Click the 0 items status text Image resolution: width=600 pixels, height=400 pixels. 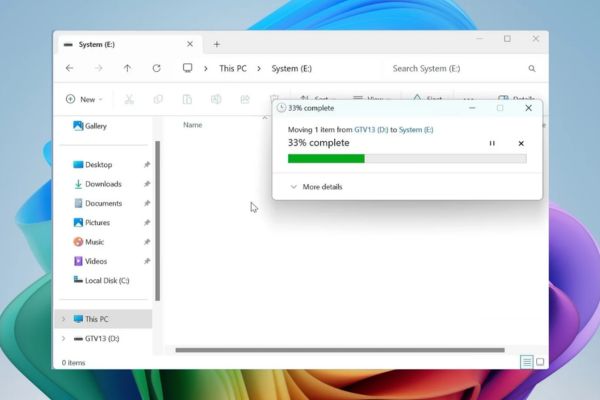click(73, 362)
